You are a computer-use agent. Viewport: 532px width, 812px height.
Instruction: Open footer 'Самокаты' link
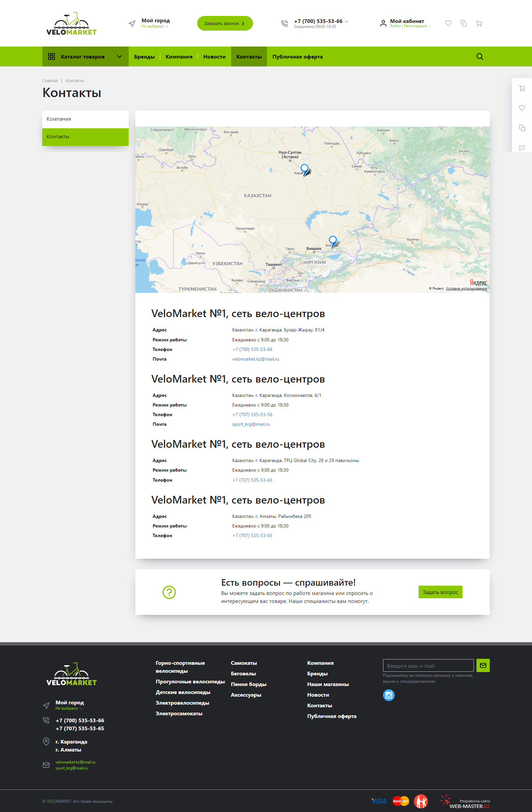coord(244,663)
